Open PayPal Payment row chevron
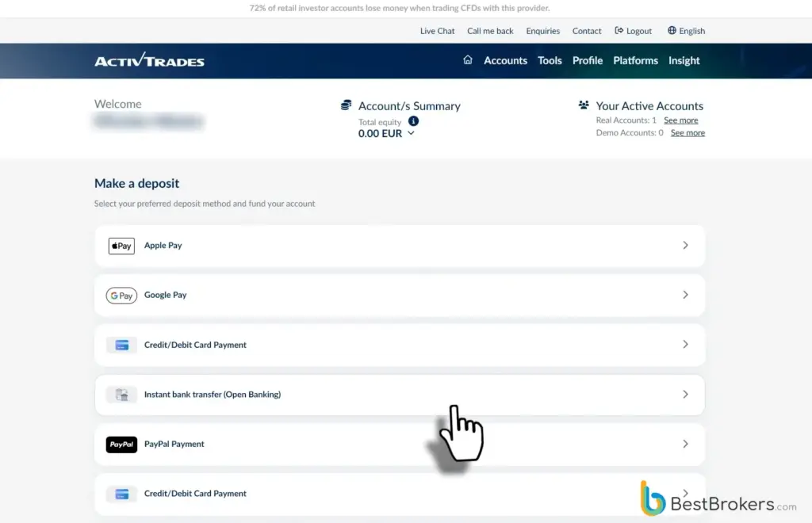 (x=685, y=444)
